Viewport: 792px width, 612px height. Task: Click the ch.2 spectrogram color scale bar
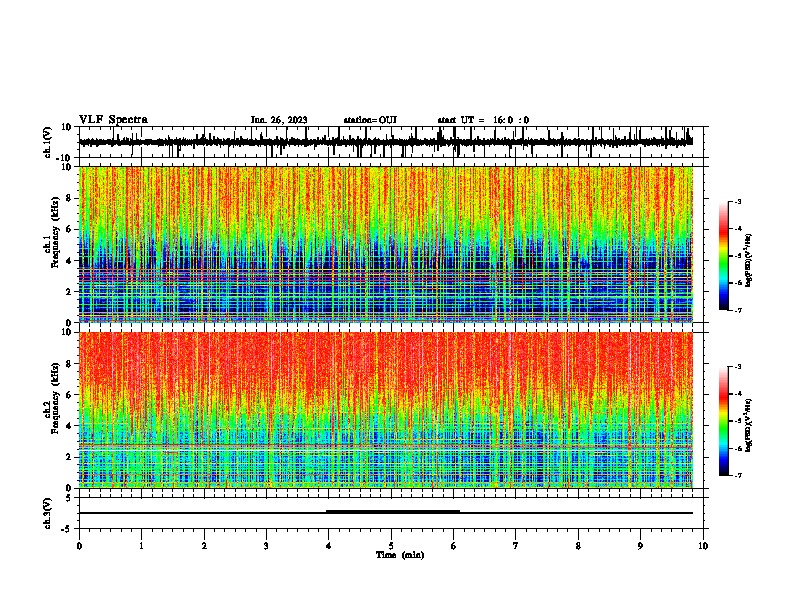724,421
